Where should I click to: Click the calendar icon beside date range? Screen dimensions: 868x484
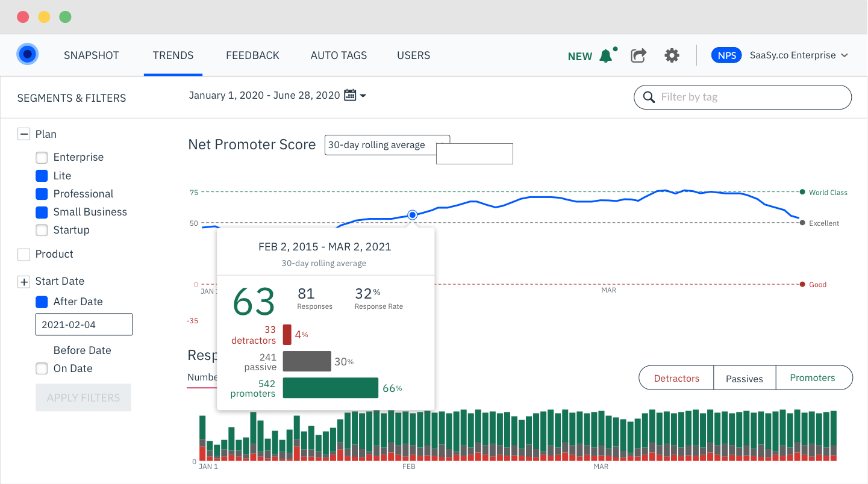click(x=350, y=95)
